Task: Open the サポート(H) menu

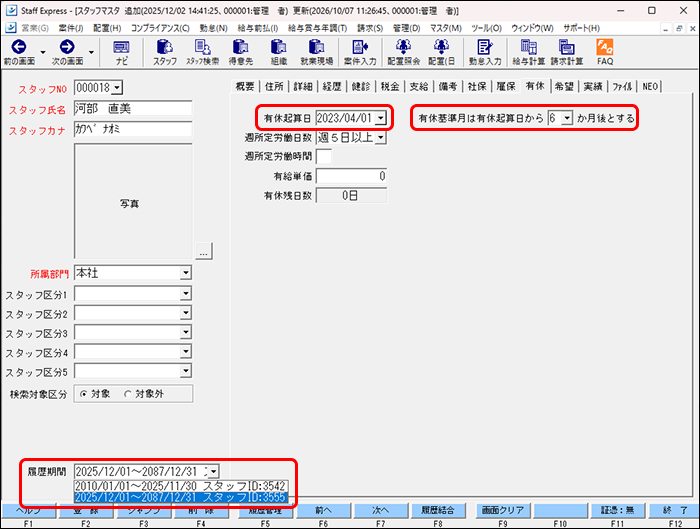Action: 581,28
